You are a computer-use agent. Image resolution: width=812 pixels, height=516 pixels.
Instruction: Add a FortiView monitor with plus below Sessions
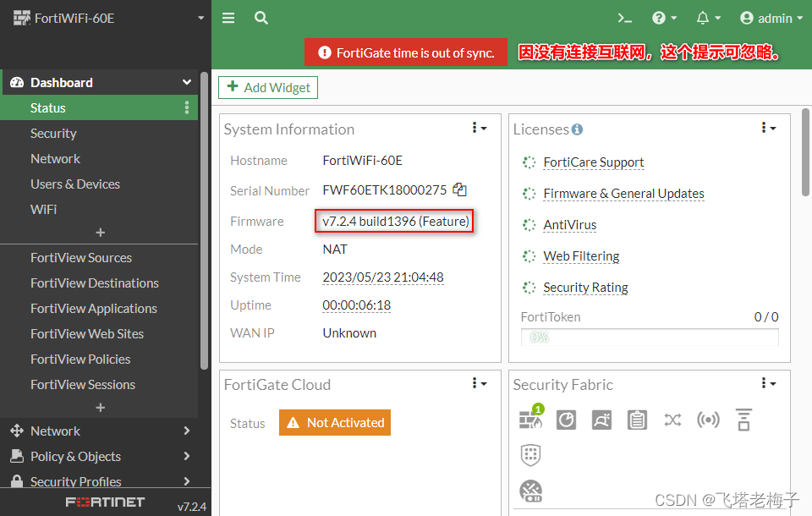[100, 408]
